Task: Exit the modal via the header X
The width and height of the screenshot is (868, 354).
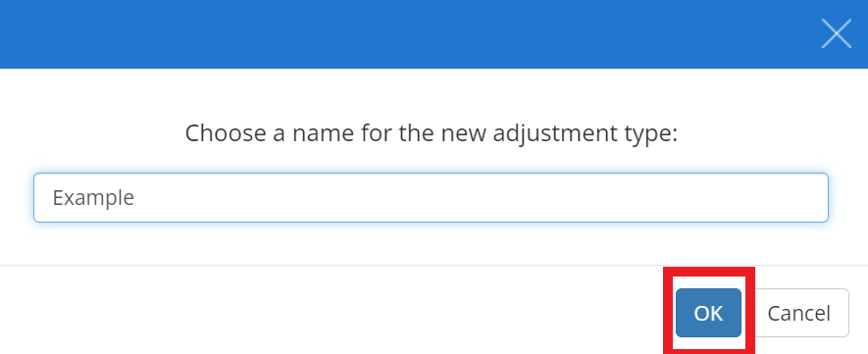Action: (836, 33)
